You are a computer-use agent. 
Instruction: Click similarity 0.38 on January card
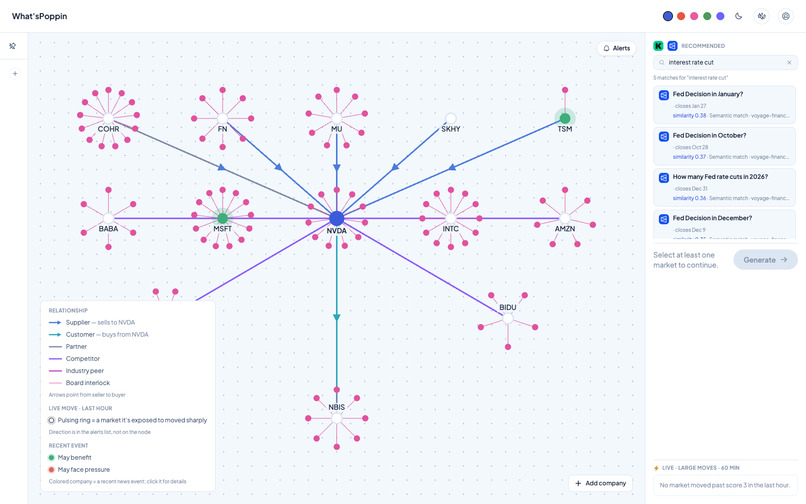pyautogui.click(x=689, y=116)
